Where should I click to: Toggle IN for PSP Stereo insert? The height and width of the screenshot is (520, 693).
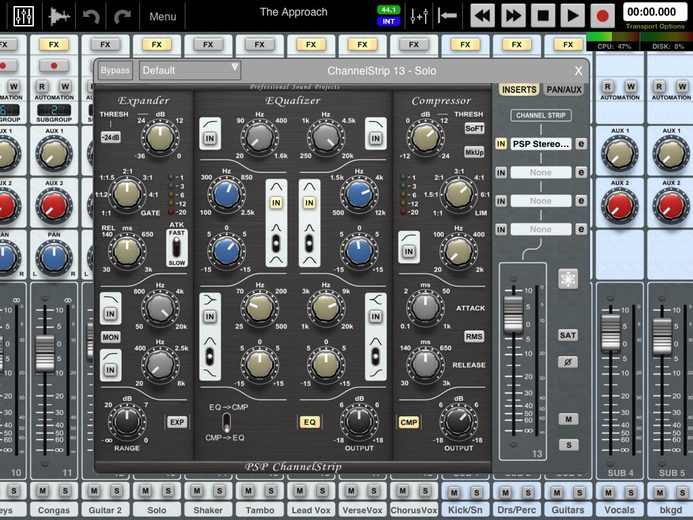(x=501, y=144)
